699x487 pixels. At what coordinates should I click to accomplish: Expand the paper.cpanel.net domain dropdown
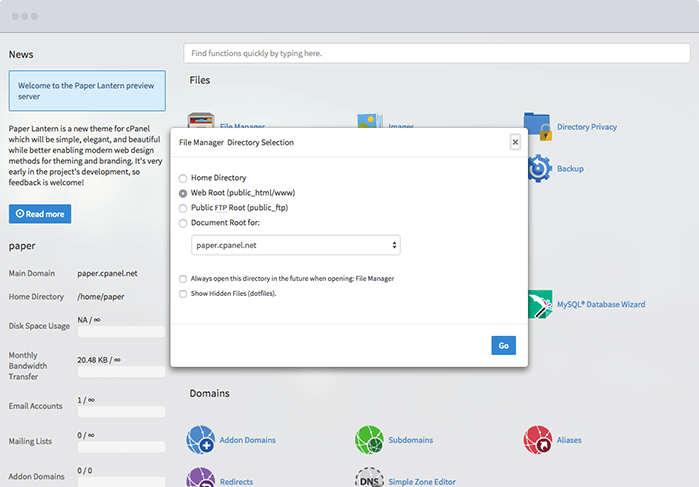296,245
